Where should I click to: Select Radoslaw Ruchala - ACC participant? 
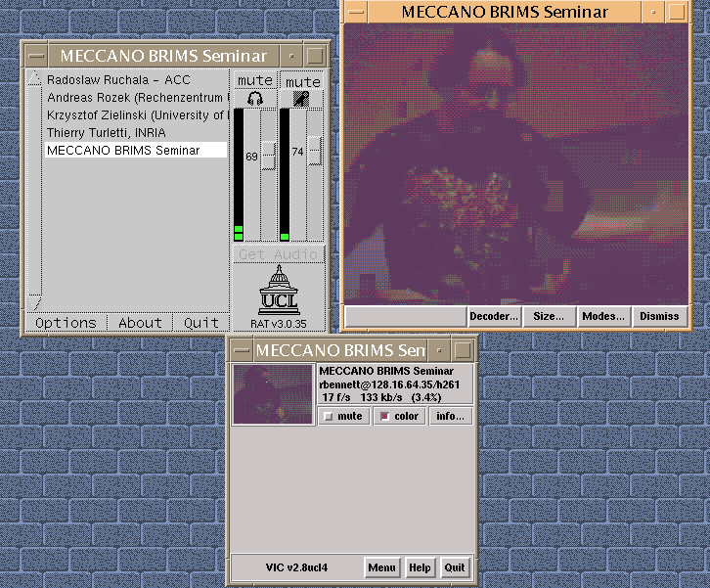click(118, 80)
